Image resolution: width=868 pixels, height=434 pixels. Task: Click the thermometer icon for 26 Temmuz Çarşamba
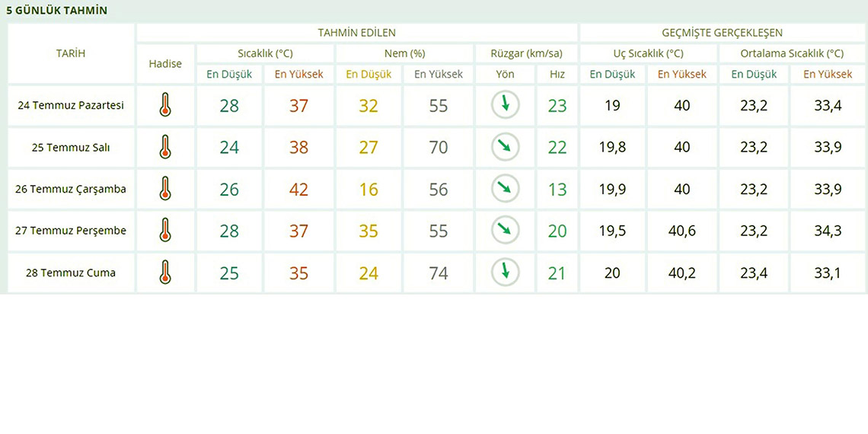(165, 189)
